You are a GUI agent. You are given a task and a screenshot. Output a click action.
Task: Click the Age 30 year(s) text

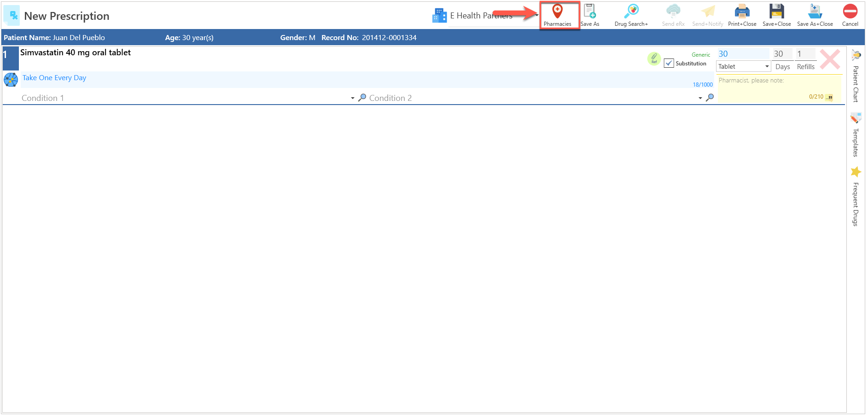click(x=189, y=38)
